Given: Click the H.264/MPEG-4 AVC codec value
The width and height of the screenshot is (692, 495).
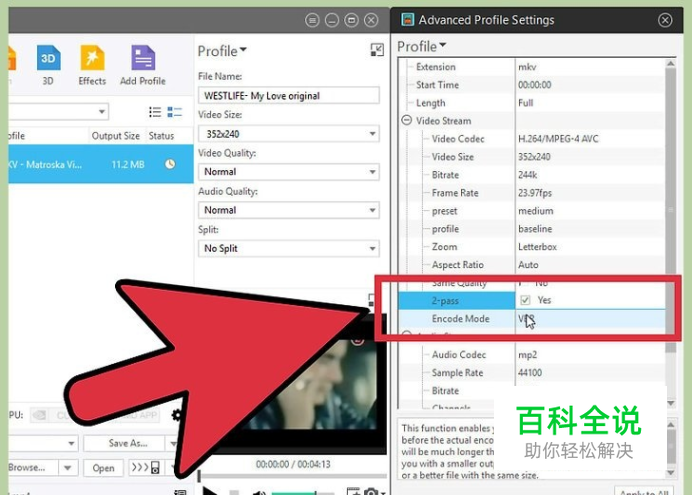Looking at the screenshot, I should coord(558,139).
